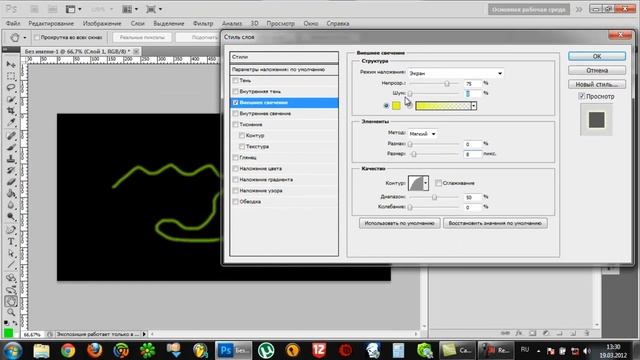Screen dimensions: 640x360
Task: Open the Режим наложения dropdown
Action: click(456, 73)
